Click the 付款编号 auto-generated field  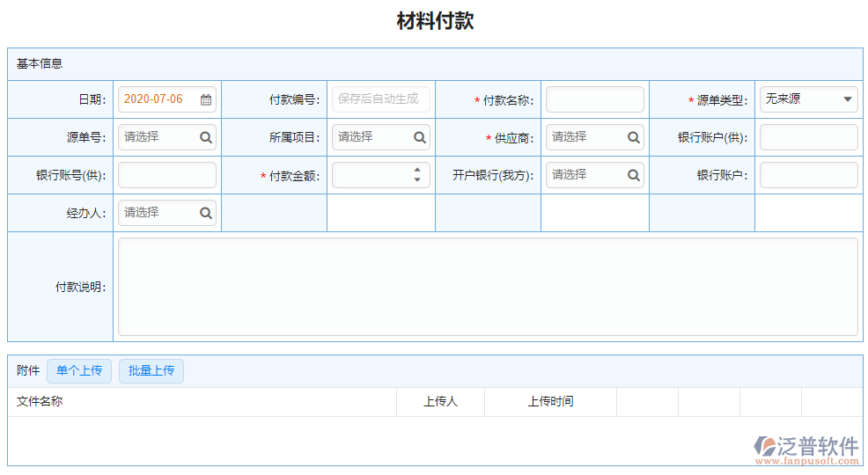(x=380, y=99)
